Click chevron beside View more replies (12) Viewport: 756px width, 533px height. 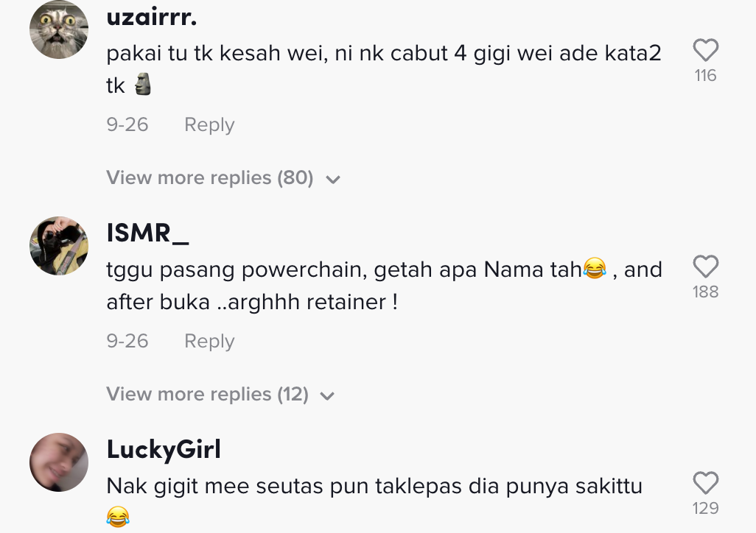point(327,396)
